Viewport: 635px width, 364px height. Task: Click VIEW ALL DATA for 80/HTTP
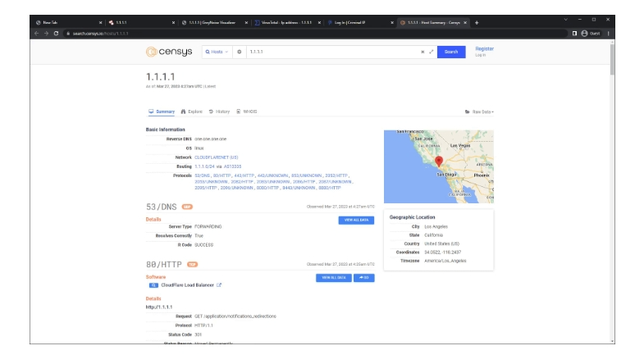[334, 278]
